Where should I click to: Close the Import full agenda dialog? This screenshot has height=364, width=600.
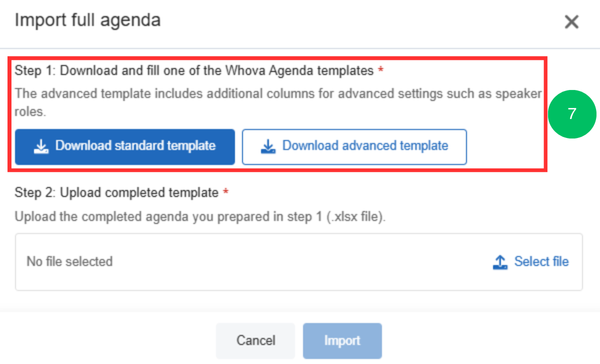(571, 22)
